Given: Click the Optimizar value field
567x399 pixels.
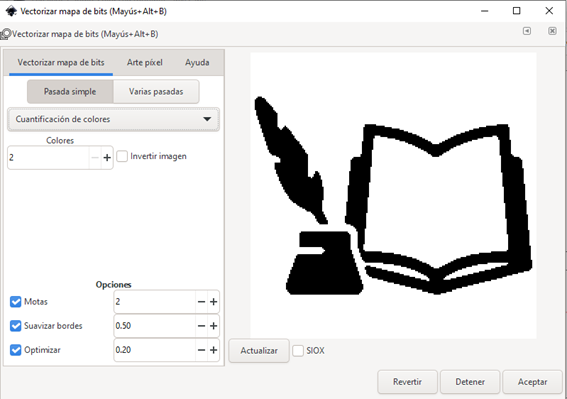Looking at the screenshot, I should 154,350.
